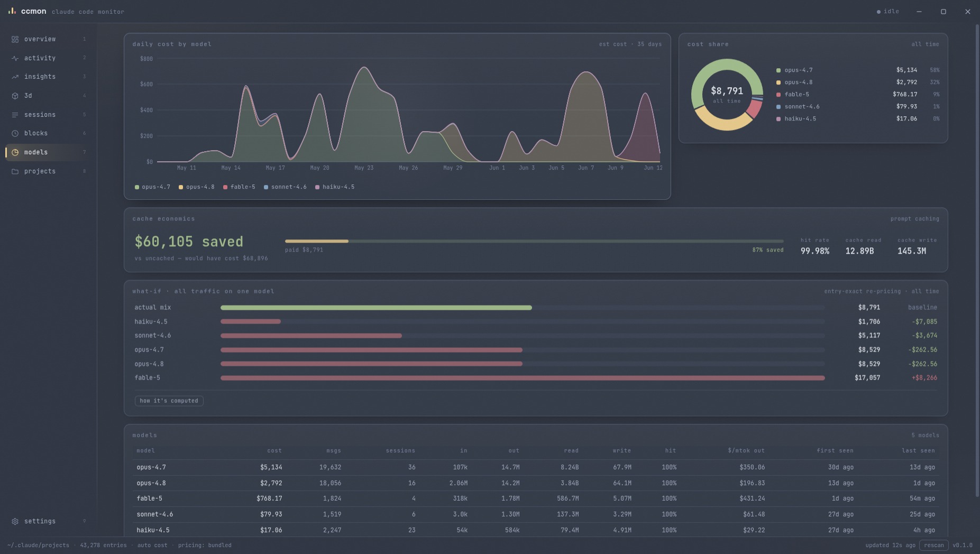Switch to the sessions view

pyautogui.click(x=48, y=115)
